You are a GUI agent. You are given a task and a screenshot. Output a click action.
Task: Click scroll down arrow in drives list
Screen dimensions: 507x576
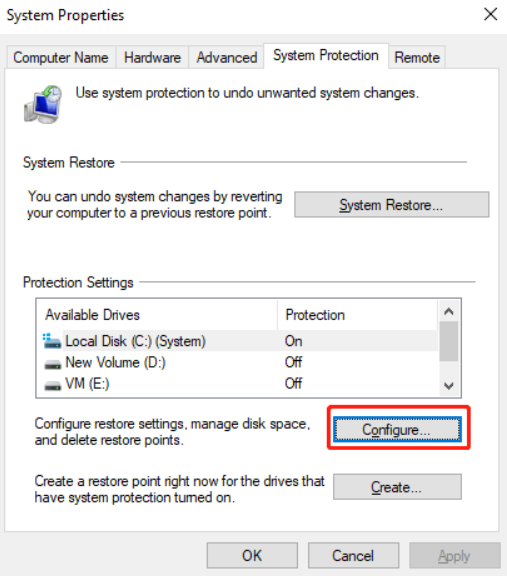(x=449, y=386)
